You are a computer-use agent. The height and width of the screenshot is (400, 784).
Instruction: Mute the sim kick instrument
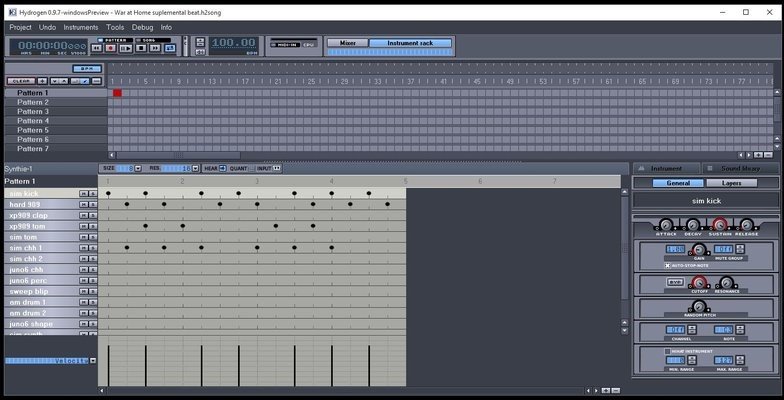(85, 194)
